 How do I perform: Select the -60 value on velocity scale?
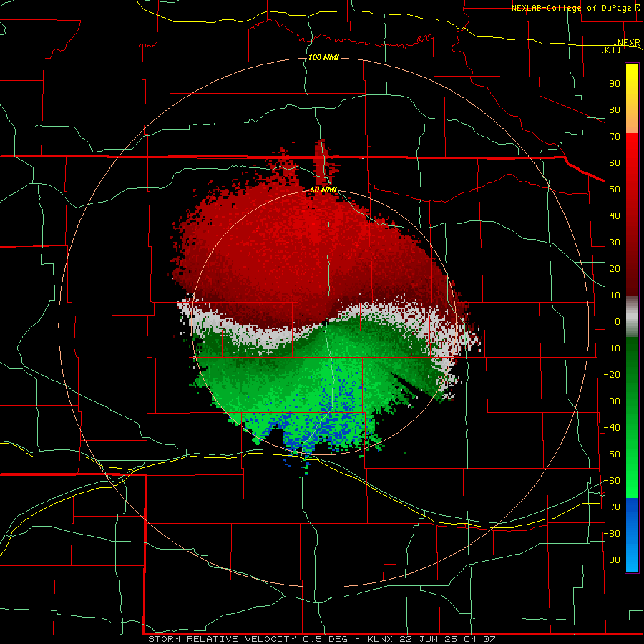click(x=612, y=481)
